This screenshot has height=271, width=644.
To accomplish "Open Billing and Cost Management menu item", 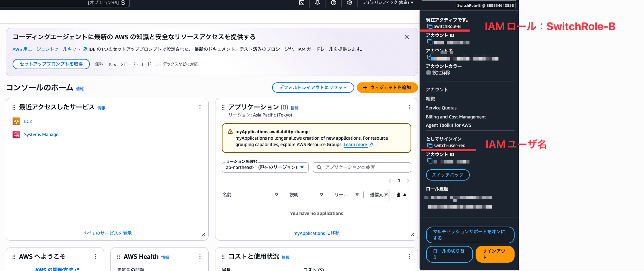I will coord(456,117).
